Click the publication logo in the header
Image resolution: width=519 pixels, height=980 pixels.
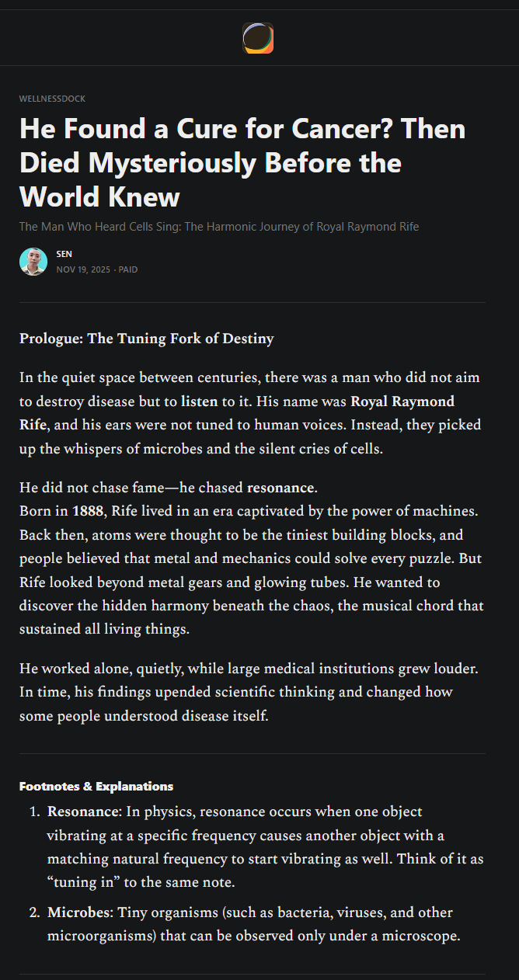point(258,38)
